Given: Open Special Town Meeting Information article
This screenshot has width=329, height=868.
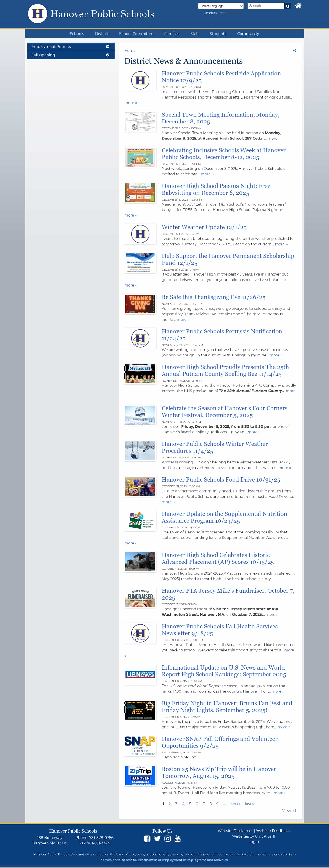Looking at the screenshot, I should [x=220, y=118].
